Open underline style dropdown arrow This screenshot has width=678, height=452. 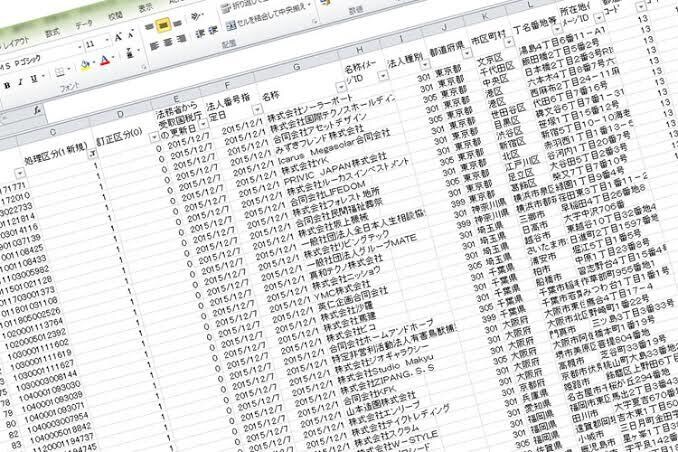tap(43, 77)
